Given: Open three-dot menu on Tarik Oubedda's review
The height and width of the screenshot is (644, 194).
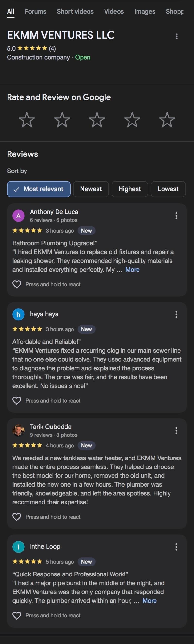Looking at the screenshot, I should pyautogui.click(x=176, y=430).
